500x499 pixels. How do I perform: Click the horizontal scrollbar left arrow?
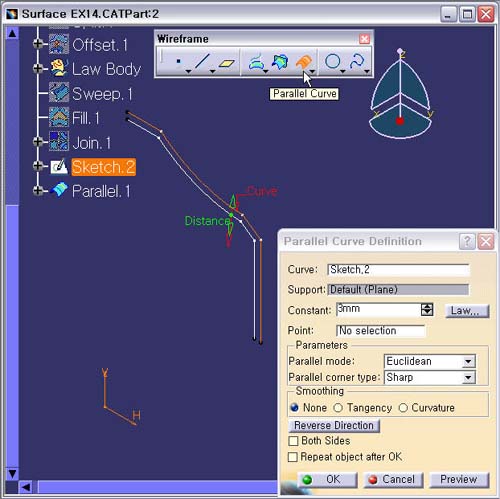click(x=26, y=487)
